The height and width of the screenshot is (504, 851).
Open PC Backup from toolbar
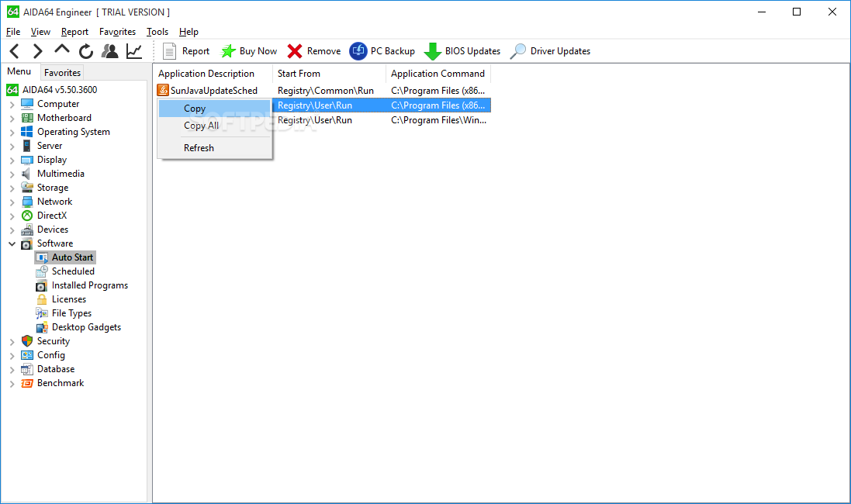click(382, 51)
